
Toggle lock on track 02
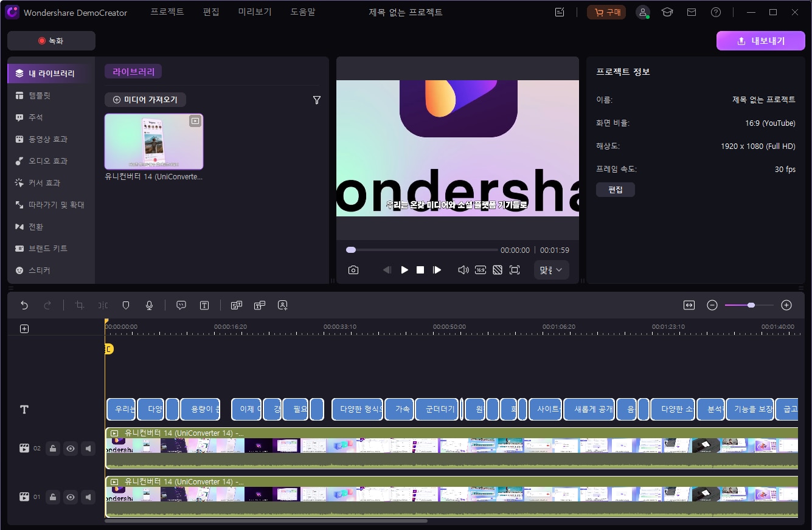click(x=54, y=449)
